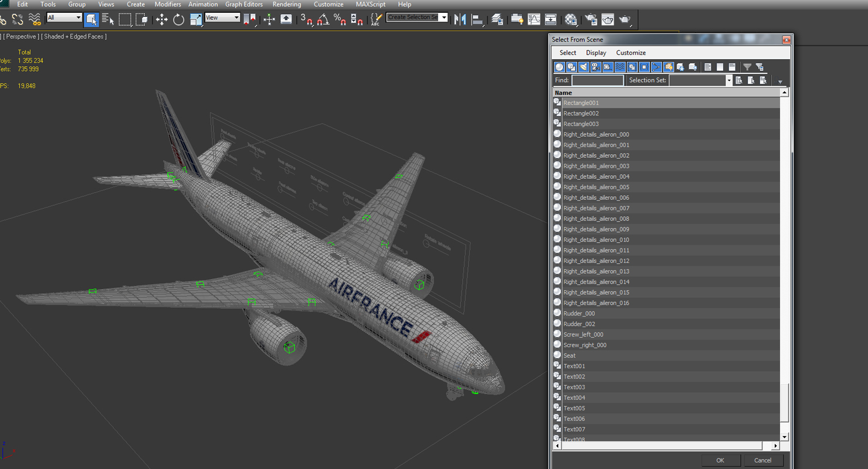Open Edit Named Selection Sets
Image resolution: width=868 pixels, height=469 pixels.
tap(376, 19)
